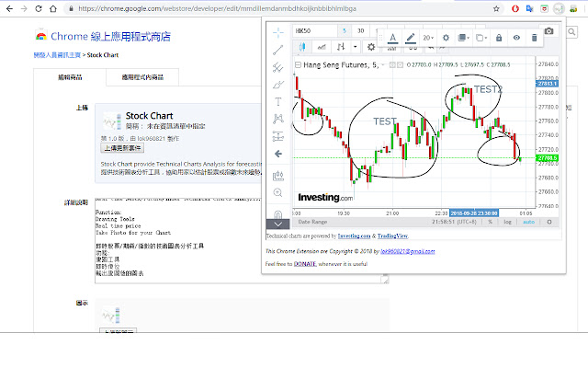This screenshot has height=368, width=588.
Task: Select the 5 minute interval
Action: 345,30
